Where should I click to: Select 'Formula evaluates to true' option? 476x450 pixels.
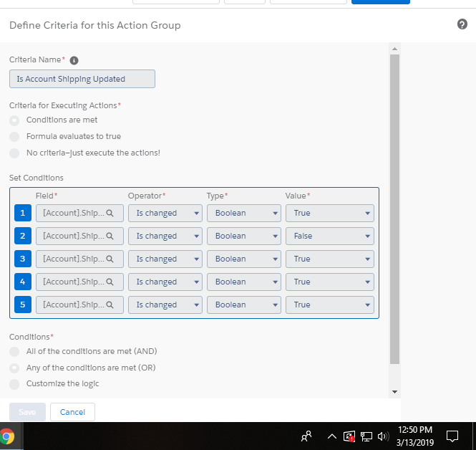14,137
